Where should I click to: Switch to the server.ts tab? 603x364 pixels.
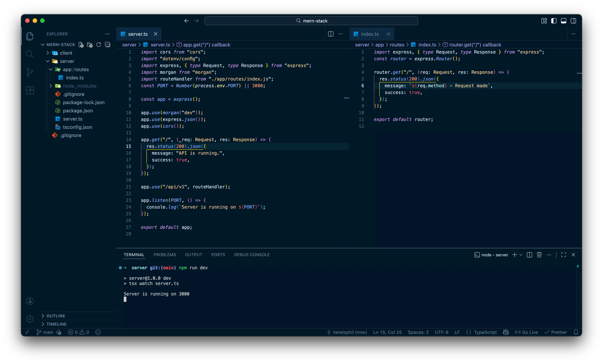tap(138, 34)
